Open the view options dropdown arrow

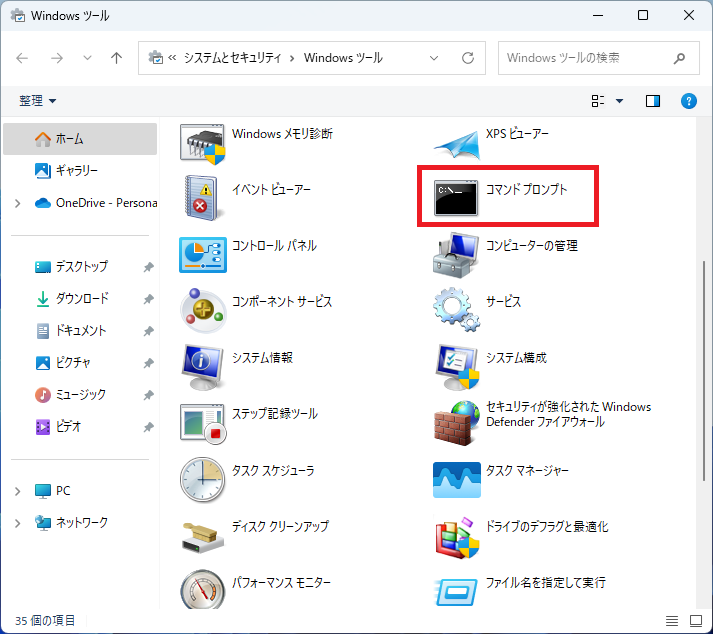tap(619, 101)
